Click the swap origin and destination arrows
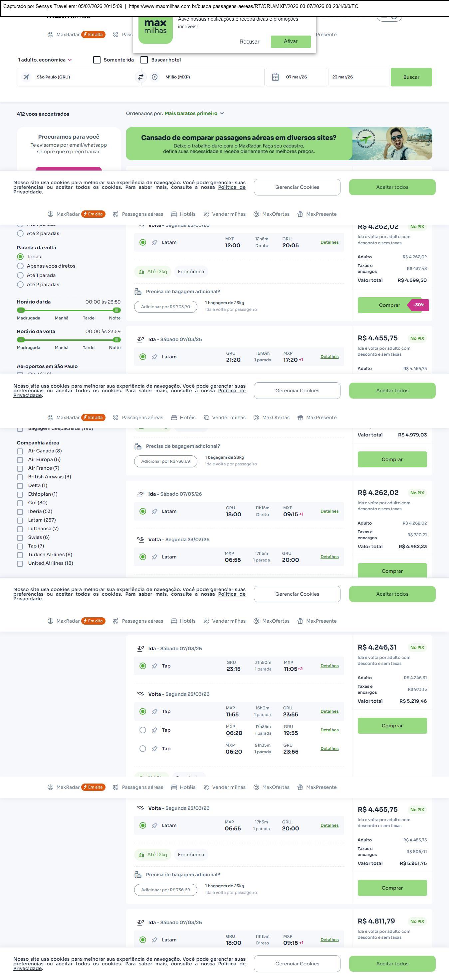The width and height of the screenshot is (449, 980). click(140, 77)
